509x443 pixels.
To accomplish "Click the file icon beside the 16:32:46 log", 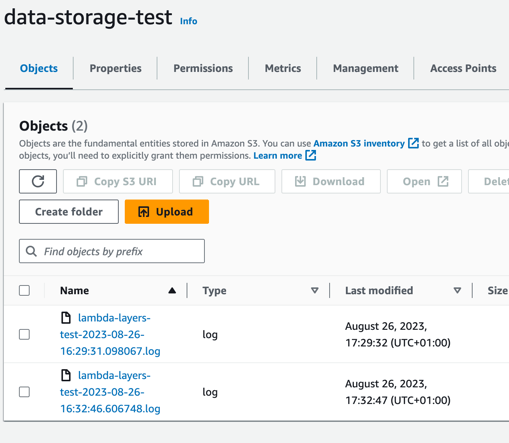I will click(x=66, y=375).
